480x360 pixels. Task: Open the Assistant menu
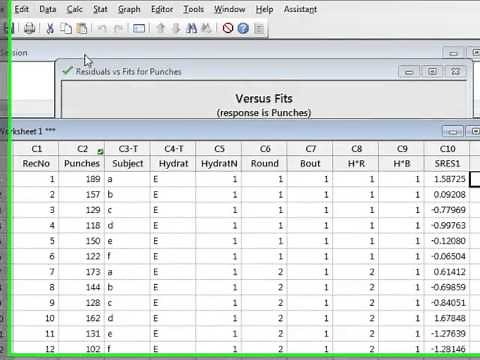[x=300, y=9]
